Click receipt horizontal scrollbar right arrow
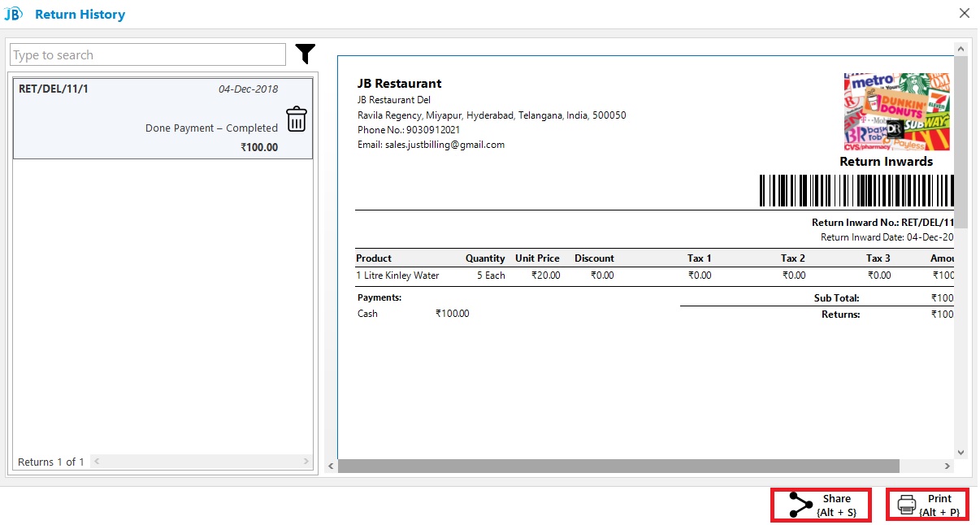Screen dimensions: 980x525 tap(947, 466)
